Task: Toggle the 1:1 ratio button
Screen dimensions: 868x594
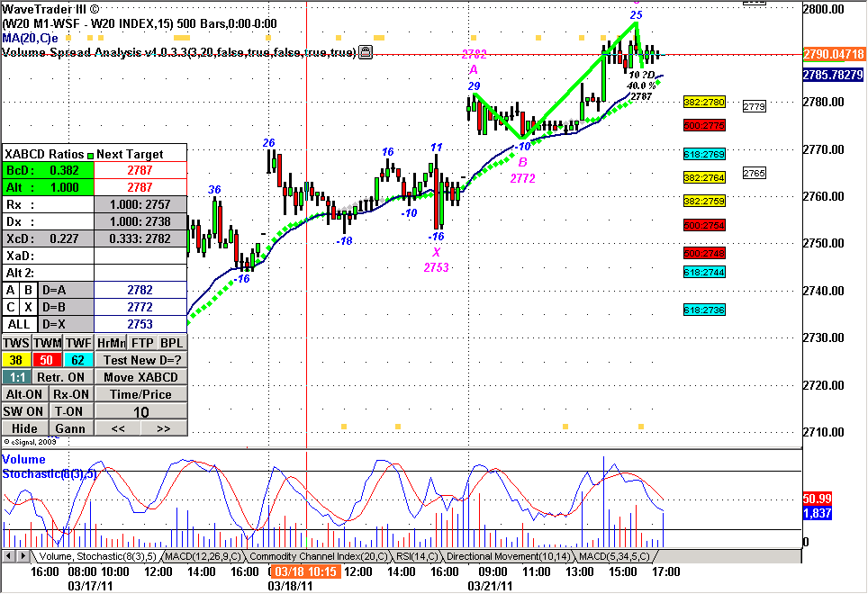Action: click(x=17, y=377)
